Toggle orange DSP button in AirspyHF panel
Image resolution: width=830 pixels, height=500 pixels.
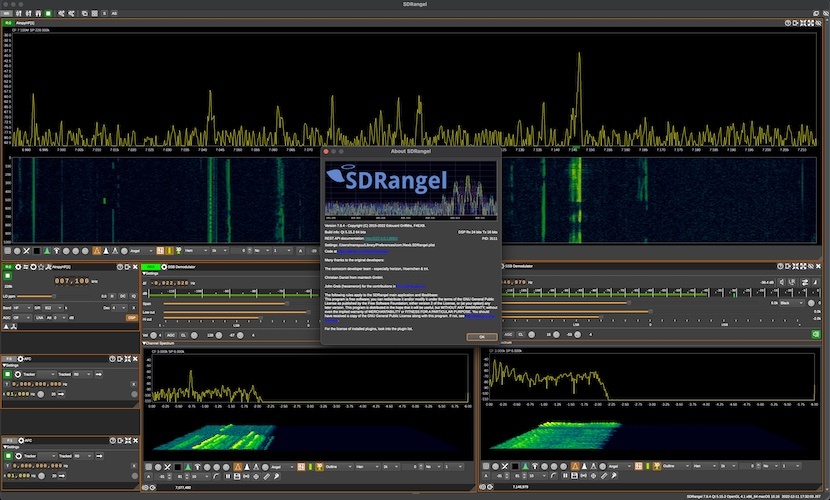pos(132,317)
